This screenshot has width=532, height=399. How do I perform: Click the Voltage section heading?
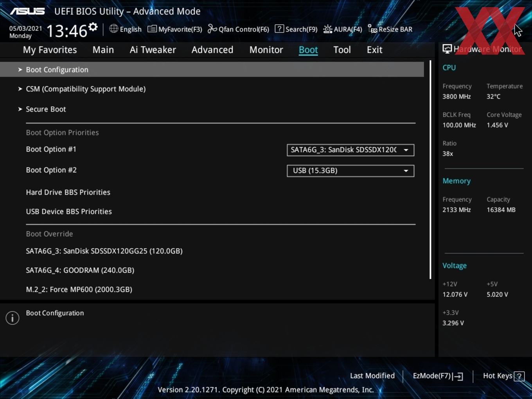pos(455,265)
